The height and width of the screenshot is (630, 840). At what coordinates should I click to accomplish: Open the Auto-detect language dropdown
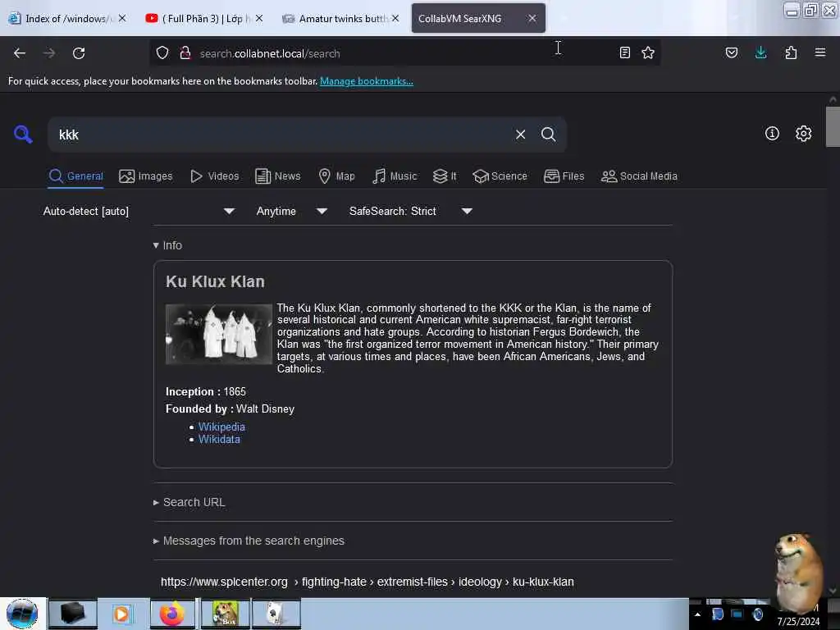click(139, 211)
